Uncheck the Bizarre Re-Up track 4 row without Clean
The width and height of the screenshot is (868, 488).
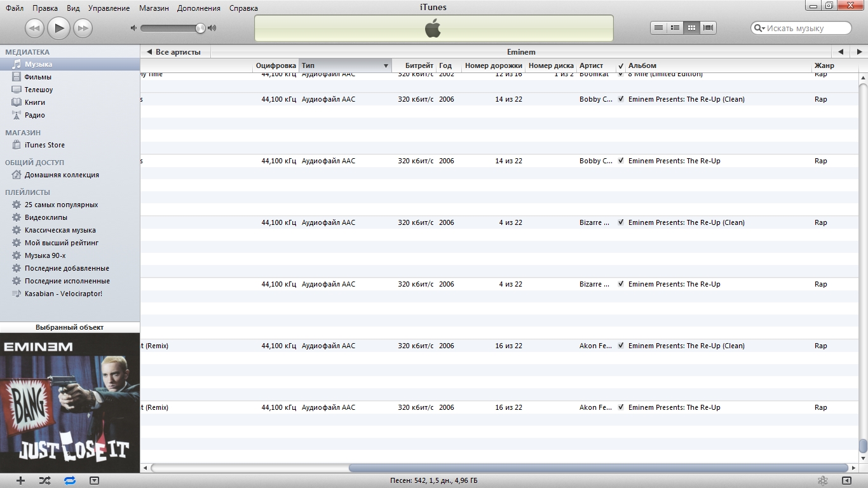pyautogui.click(x=621, y=284)
